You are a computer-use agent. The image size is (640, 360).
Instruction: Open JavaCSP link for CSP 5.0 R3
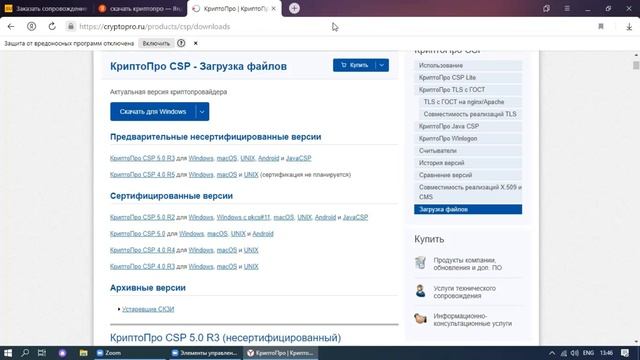coord(298,158)
